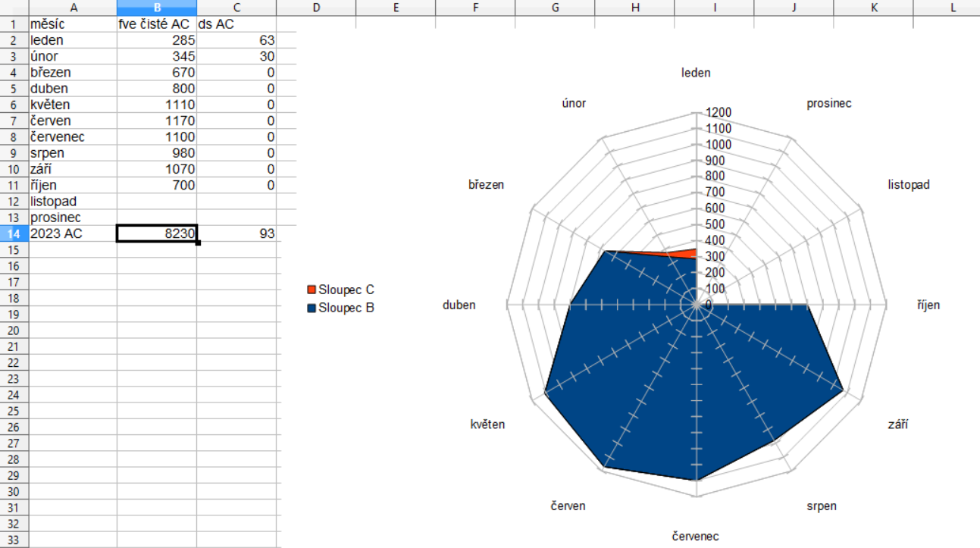This screenshot has height=548, width=980.
Task: Click the 'září' category label on the chart
Action: click(x=898, y=424)
